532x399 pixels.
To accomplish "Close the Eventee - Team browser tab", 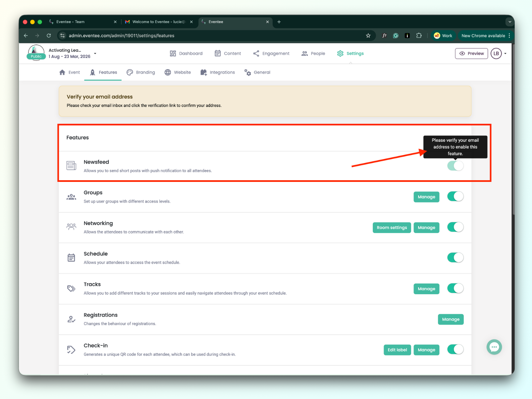I will click(x=115, y=22).
